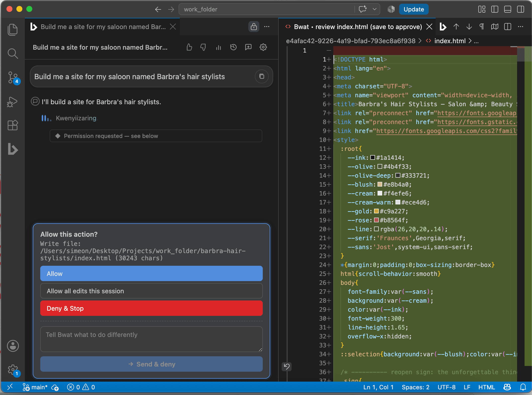
Task: Expand the chat dropdown chevron in title bar
Action: click(x=375, y=9)
